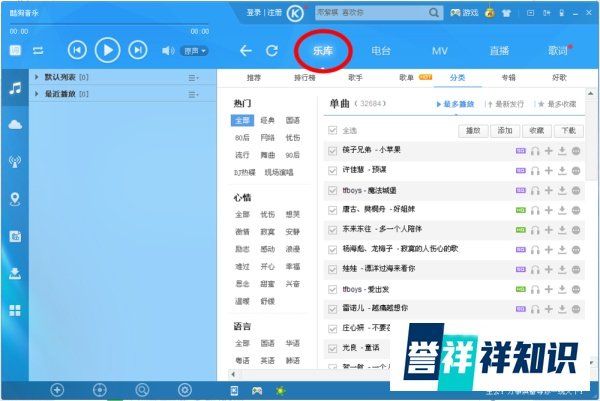Open the location pin sidebar icon
Screen dimensions: 600x401
[x=15, y=199]
